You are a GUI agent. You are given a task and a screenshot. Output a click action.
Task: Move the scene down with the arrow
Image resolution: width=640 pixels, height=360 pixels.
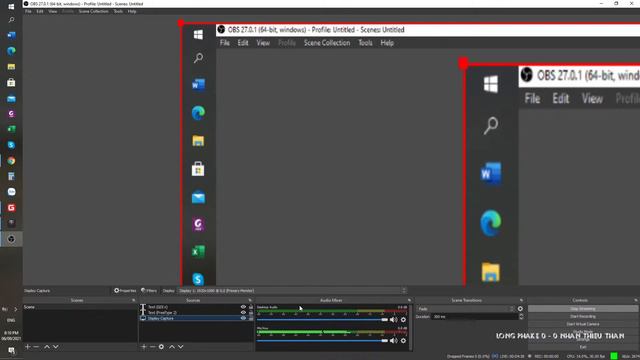pyautogui.click(x=56, y=347)
